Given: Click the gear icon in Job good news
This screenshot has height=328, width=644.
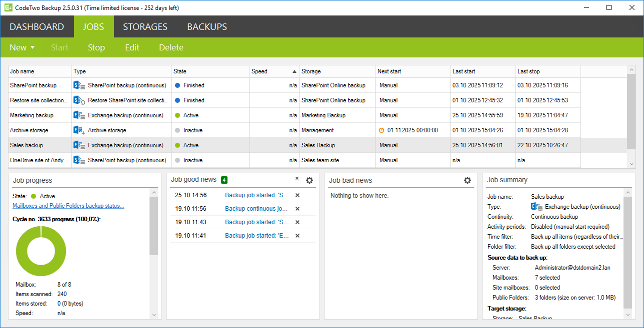Looking at the screenshot, I should coord(309,180).
